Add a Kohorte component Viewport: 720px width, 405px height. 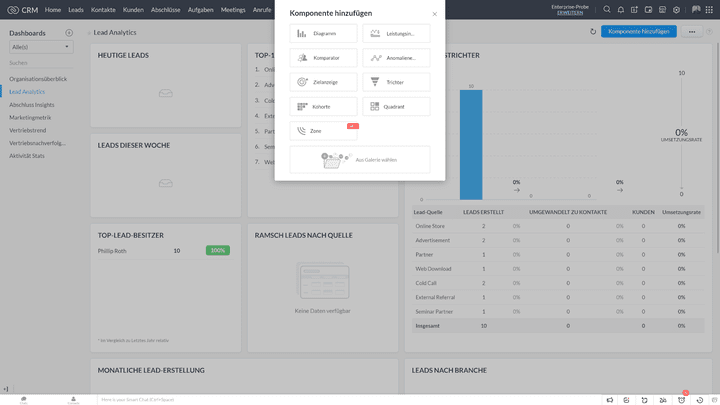tap(323, 106)
